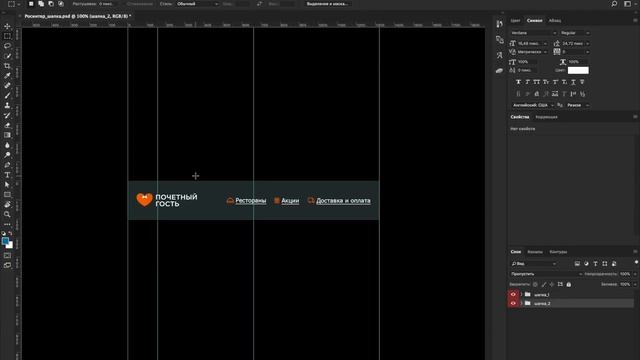The height and width of the screenshot is (360, 640).
Task: Open the Regular font style dropdown
Action: [x=575, y=33]
